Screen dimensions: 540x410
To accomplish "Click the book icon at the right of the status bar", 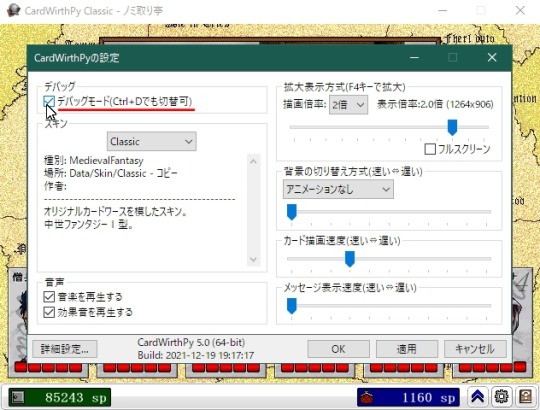I will pos(525,397).
